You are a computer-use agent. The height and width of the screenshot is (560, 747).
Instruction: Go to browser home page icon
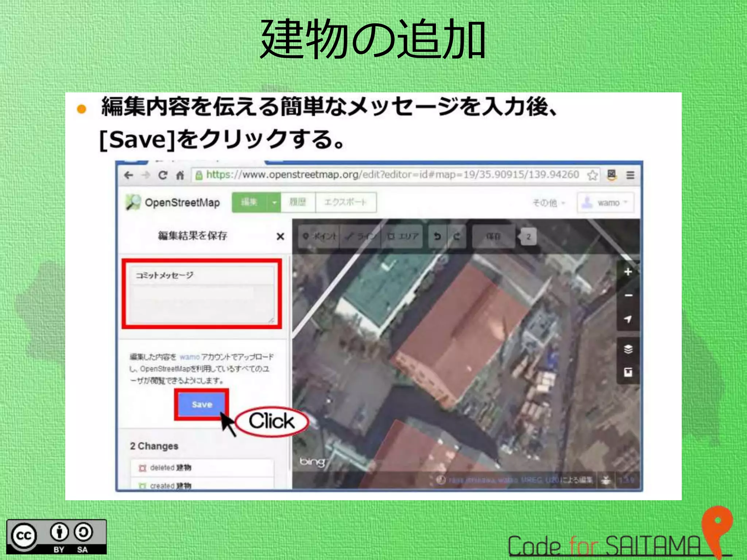[x=180, y=175]
